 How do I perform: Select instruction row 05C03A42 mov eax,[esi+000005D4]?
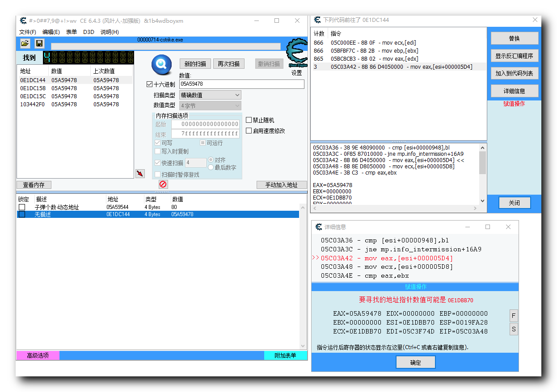(x=398, y=67)
